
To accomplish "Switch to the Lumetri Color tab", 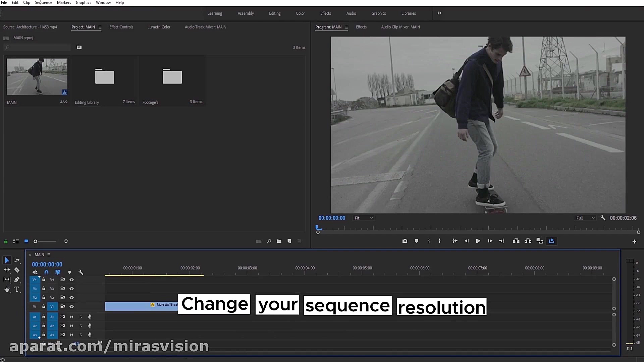I will tap(159, 27).
